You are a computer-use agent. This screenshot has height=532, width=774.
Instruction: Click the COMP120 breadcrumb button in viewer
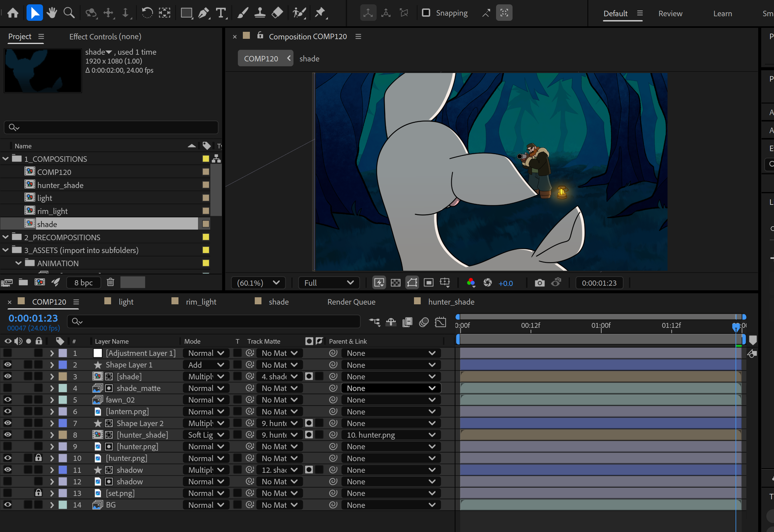pos(265,58)
